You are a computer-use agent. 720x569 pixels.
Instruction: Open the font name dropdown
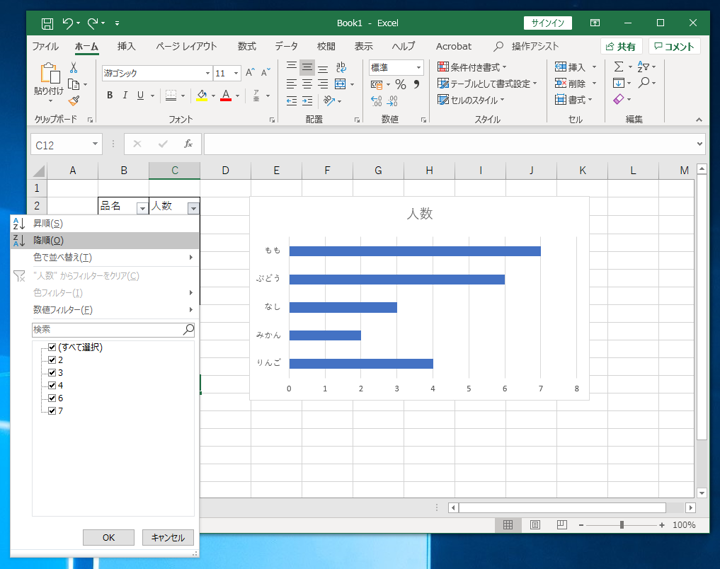[208, 73]
